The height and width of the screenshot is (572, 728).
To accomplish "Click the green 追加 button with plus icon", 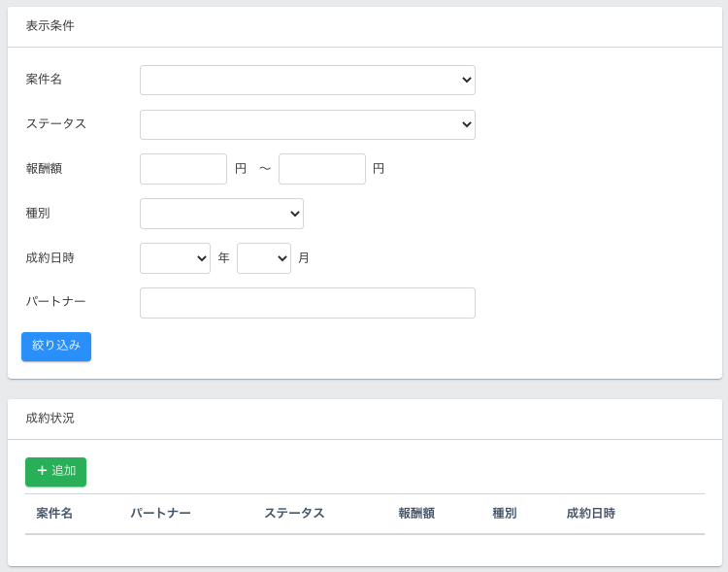I will [55, 472].
